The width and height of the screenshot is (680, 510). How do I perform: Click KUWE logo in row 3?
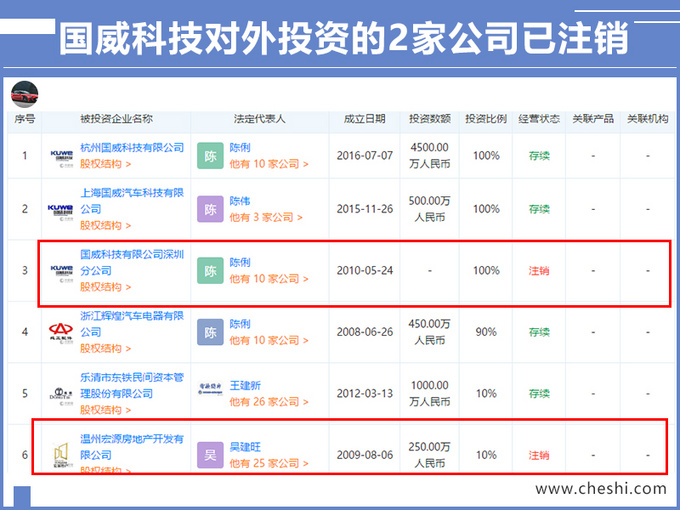point(62,274)
